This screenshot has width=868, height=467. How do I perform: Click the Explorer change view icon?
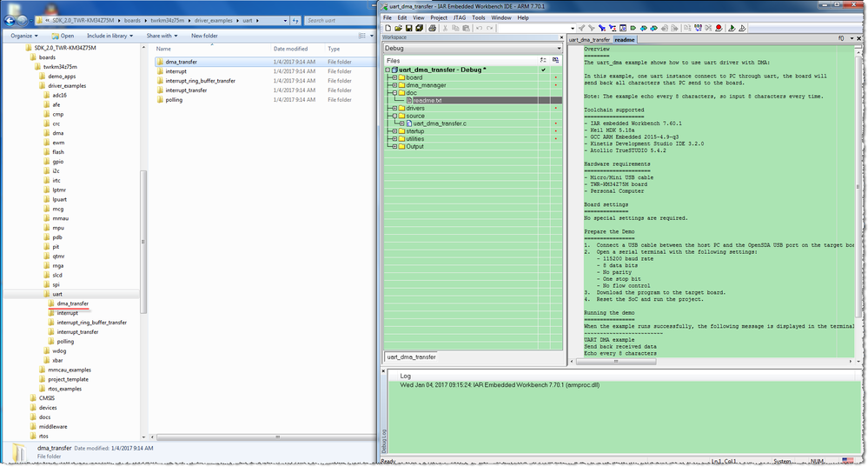362,36
